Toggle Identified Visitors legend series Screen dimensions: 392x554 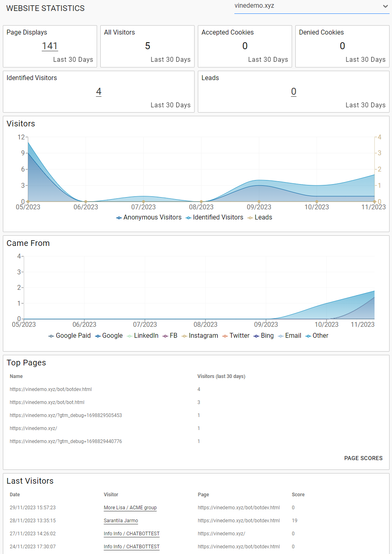(214, 217)
